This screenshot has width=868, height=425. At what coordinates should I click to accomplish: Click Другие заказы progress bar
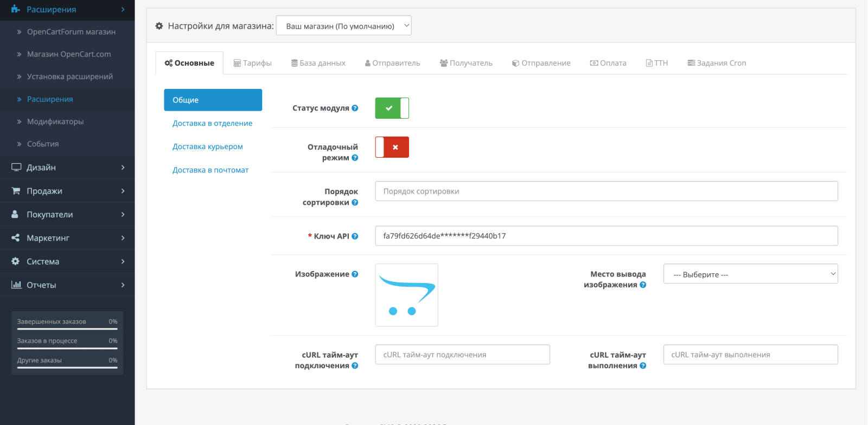tap(67, 368)
